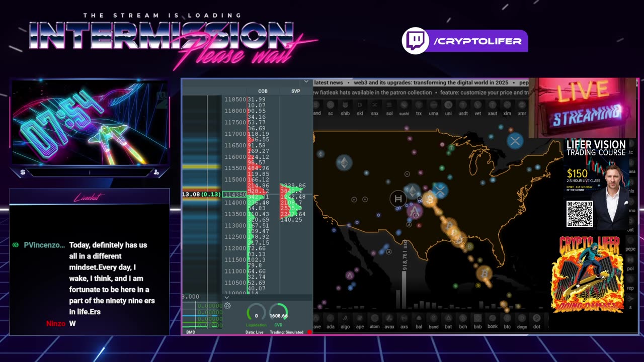Choose the algo coin icon
Viewport: 644px width, 362px height.
(345, 318)
